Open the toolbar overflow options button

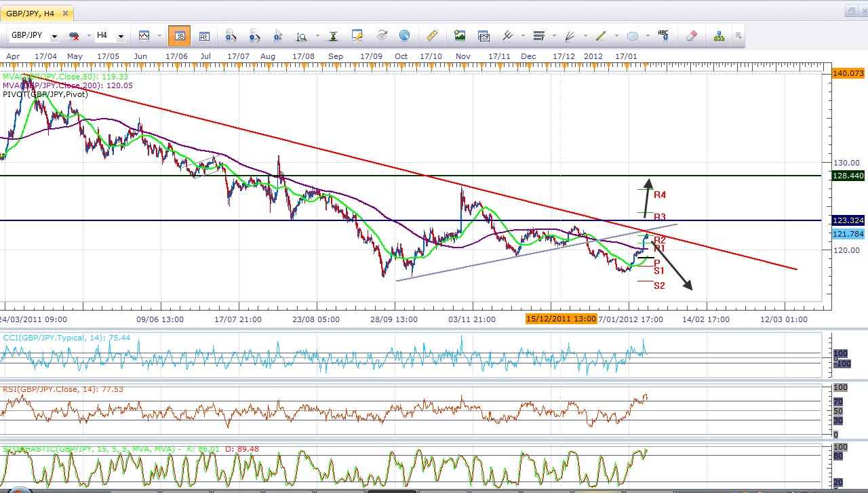738,36
